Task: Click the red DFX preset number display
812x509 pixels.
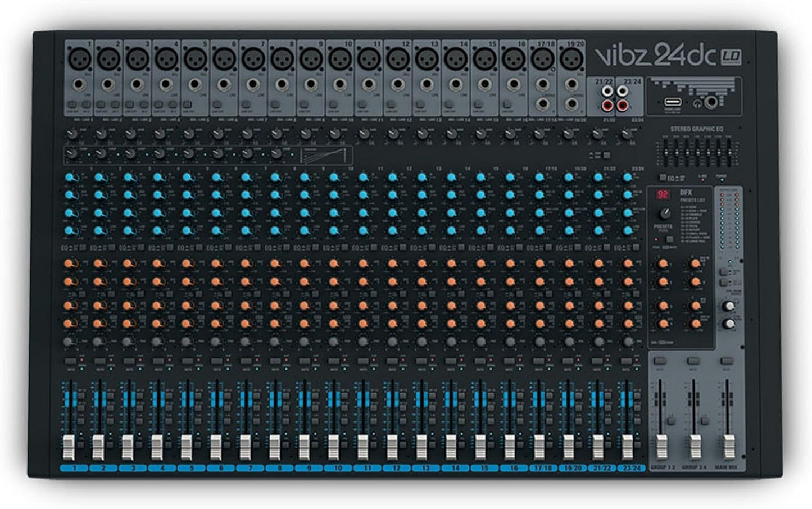Action: point(664,195)
